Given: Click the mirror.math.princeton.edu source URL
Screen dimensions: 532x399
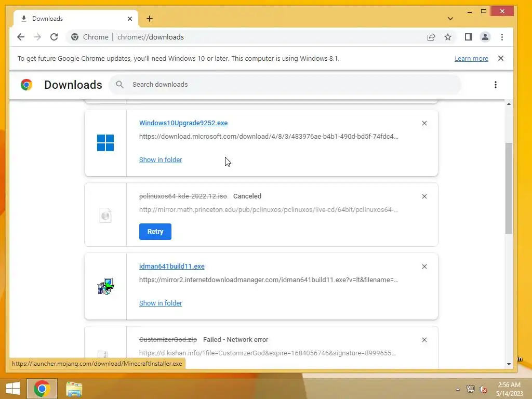Looking at the screenshot, I should point(269,210).
